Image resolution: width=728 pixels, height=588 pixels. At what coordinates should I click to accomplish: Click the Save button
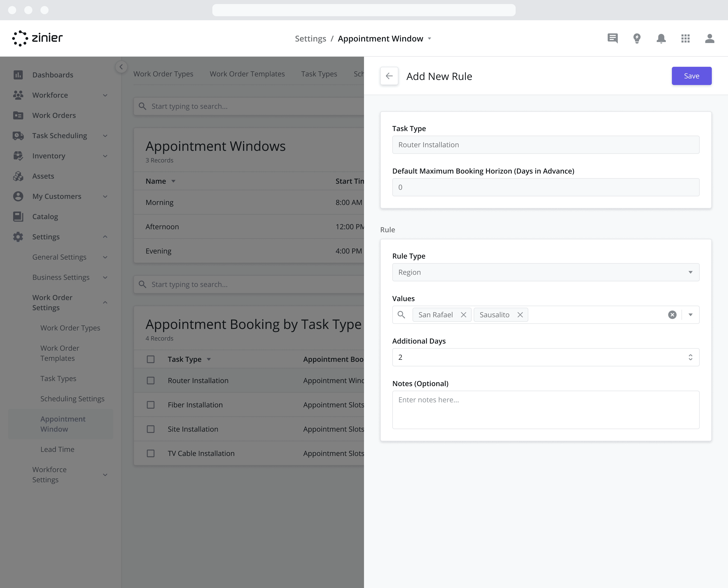pos(691,76)
